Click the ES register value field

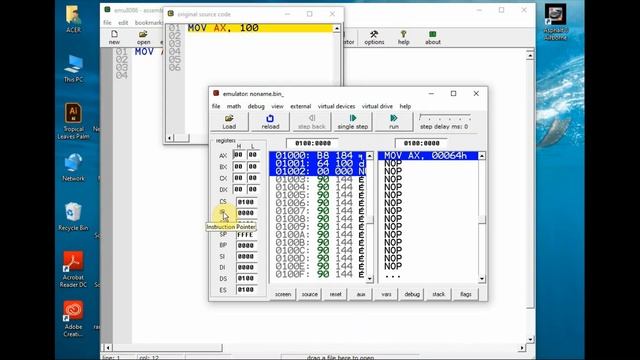coord(247,289)
